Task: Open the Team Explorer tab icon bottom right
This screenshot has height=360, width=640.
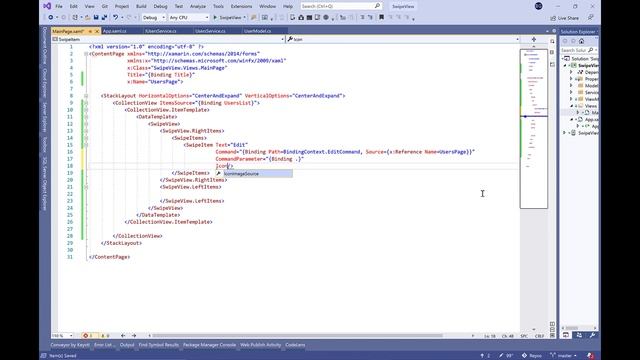Action: (579, 335)
